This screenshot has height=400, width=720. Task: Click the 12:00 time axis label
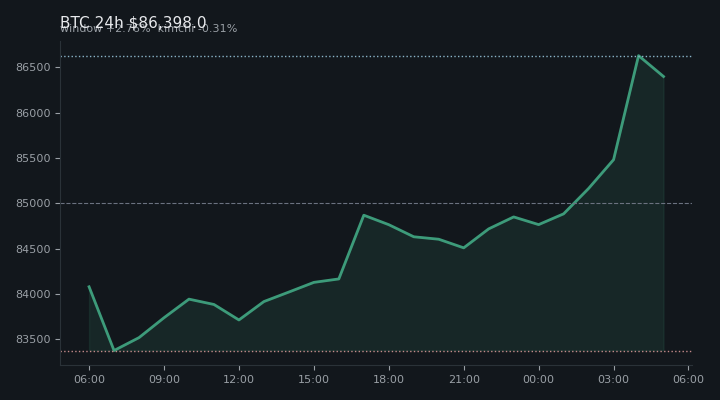[239, 379]
